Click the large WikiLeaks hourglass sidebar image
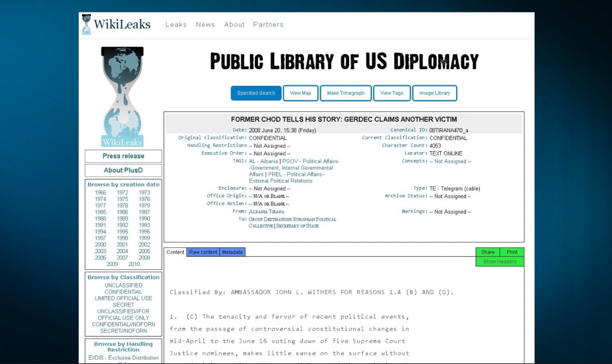This screenshot has height=364, width=612. point(122,97)
